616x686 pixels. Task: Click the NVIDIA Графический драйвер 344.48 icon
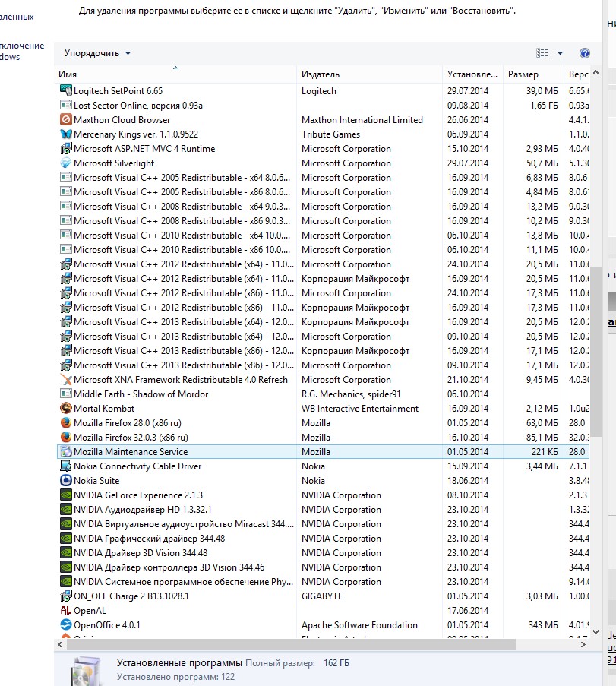(x=65, y=538)
